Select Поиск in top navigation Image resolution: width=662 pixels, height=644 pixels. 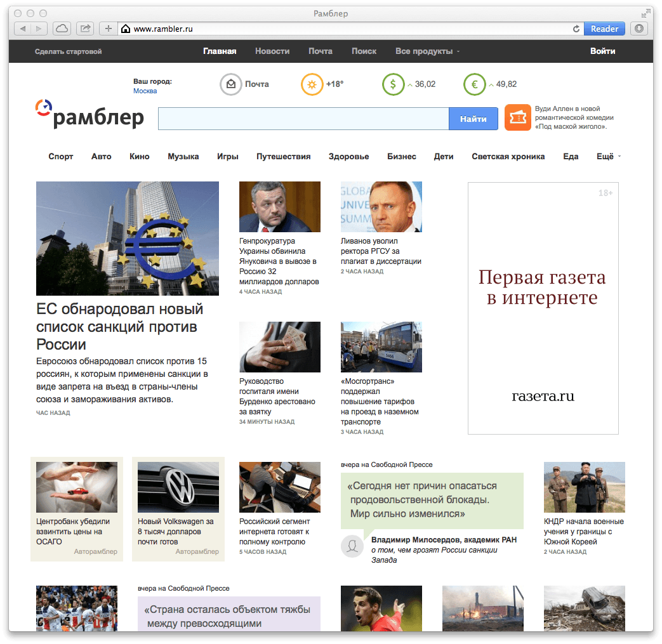pyautogui.click(x=364, y=51)
